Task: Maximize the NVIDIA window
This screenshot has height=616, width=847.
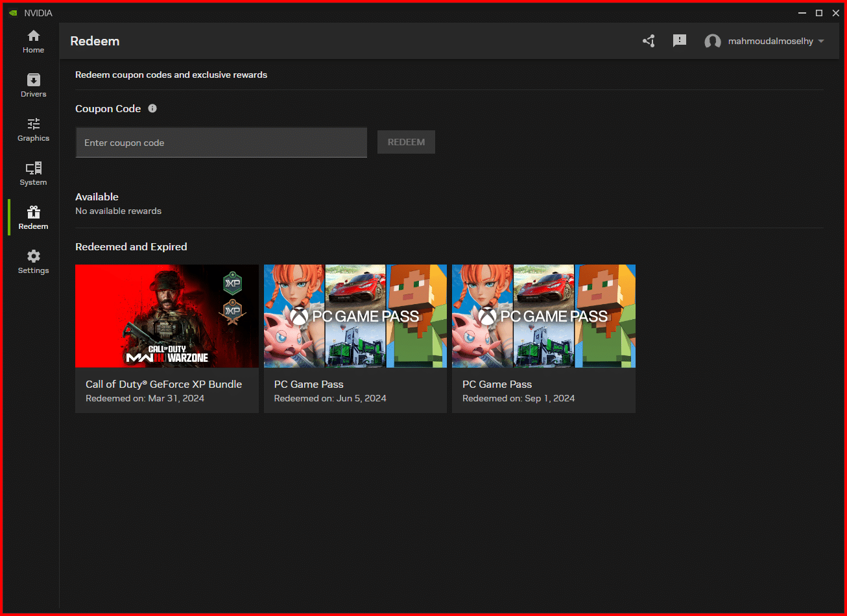Action: 819,13
